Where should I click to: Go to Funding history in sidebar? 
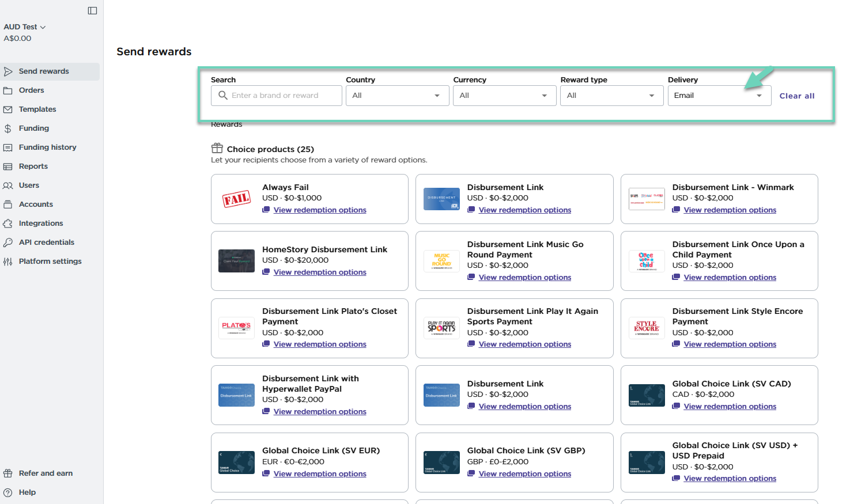click(47, 147)
